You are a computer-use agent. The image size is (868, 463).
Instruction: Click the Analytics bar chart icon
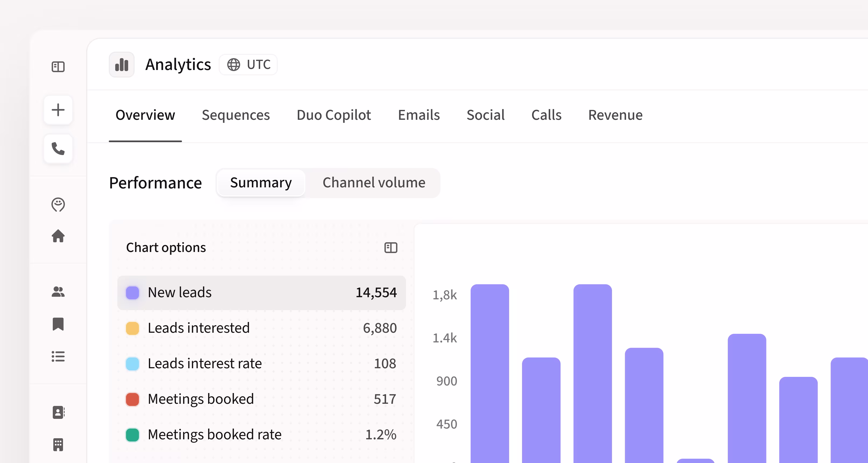(122, 64)
